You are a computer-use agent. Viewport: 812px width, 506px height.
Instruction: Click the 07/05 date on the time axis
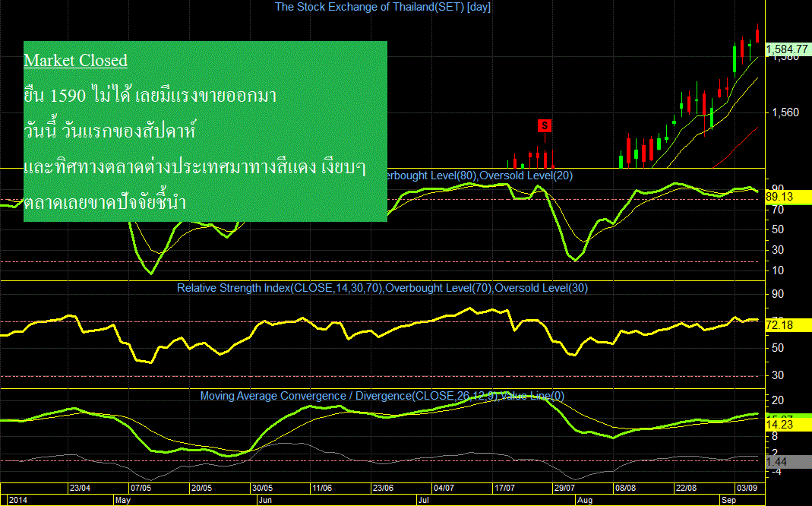[141, 488]
